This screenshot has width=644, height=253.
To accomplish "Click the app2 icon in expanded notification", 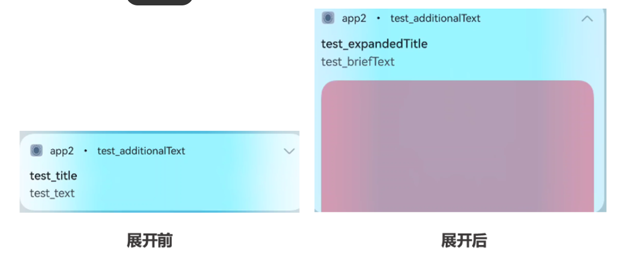I will click(328, 18).
